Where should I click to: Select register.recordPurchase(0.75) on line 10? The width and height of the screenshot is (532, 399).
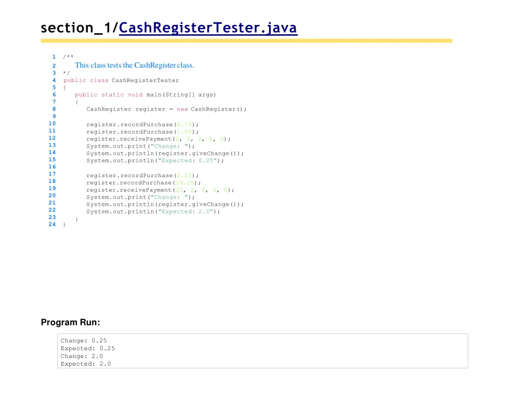tap(143, 124)
